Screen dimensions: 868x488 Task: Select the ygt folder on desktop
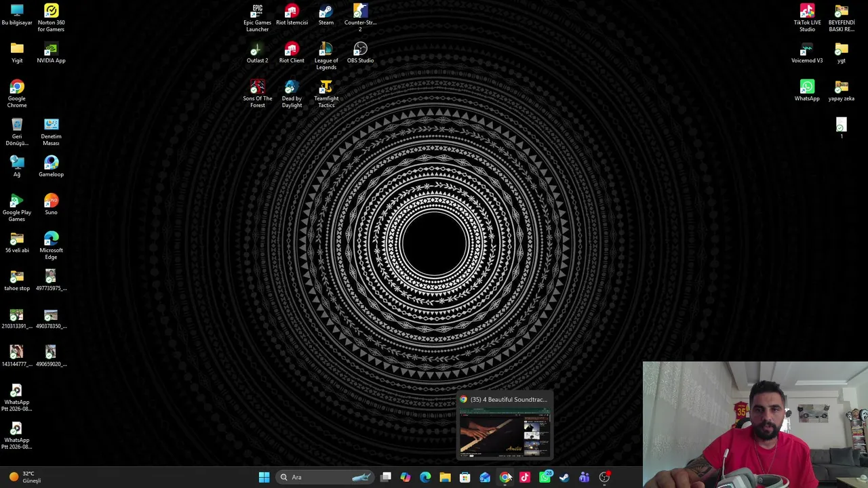[x=842, y=53]
